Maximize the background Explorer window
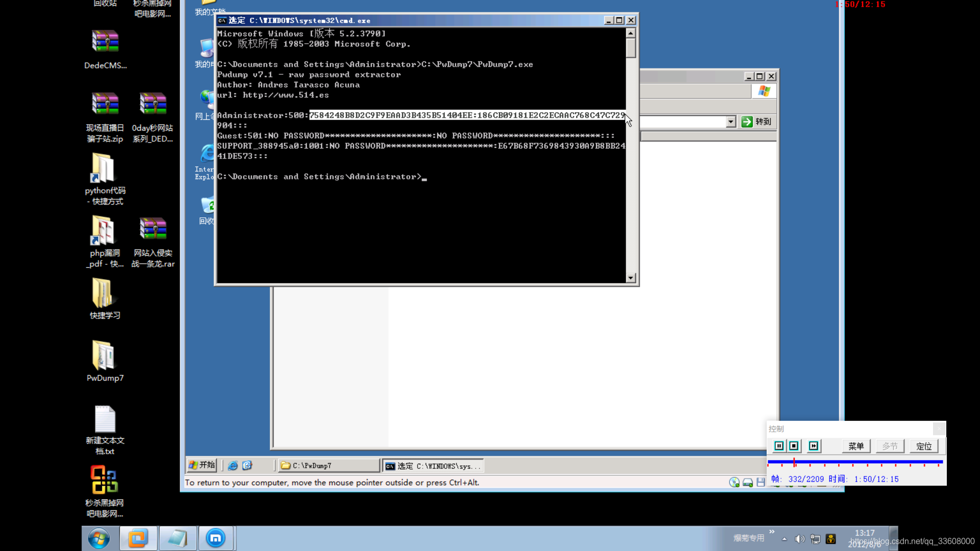 (x=760, y=77)
